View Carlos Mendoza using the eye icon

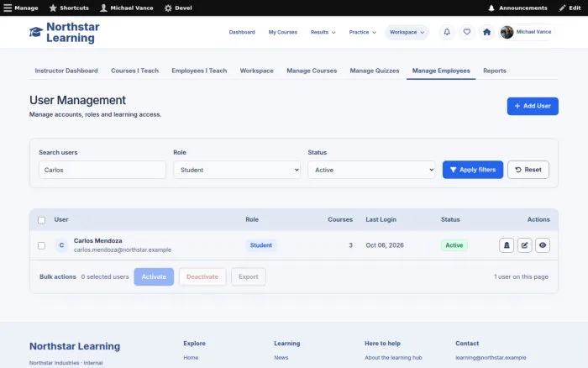[x=543, y=245]
